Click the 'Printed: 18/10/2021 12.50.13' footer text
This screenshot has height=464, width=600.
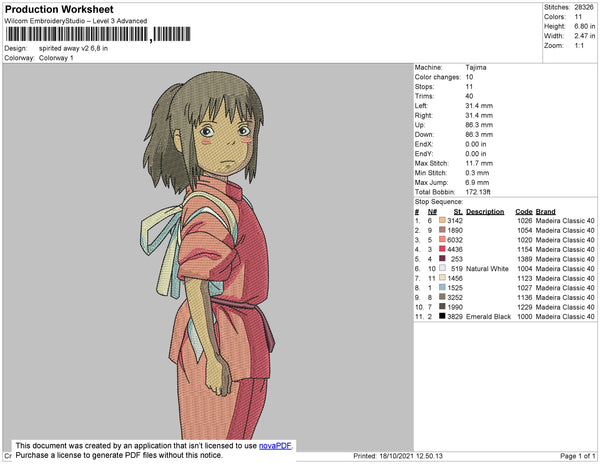point(398,456)
